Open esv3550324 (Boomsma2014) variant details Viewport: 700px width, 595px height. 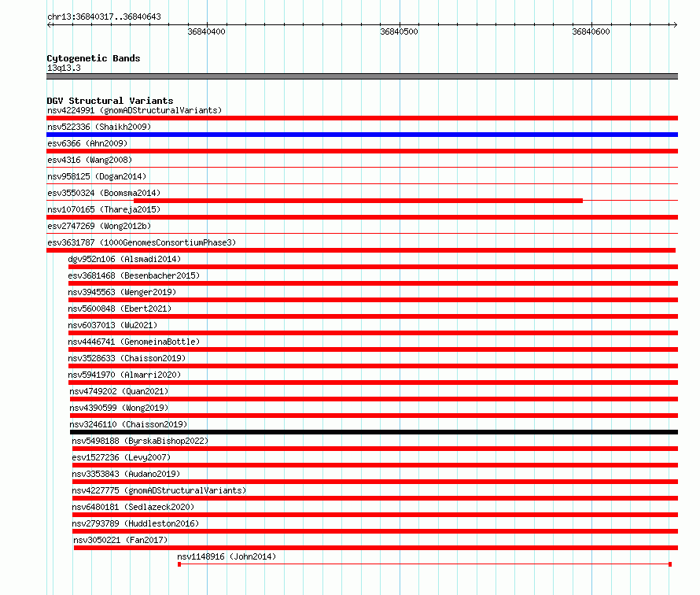[104, 193]
